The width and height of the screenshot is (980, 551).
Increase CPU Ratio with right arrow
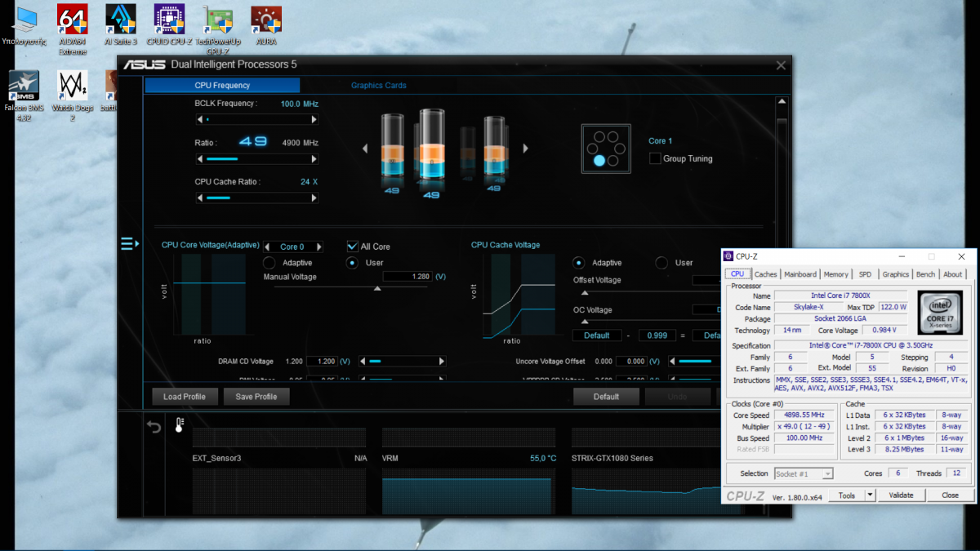314,159
